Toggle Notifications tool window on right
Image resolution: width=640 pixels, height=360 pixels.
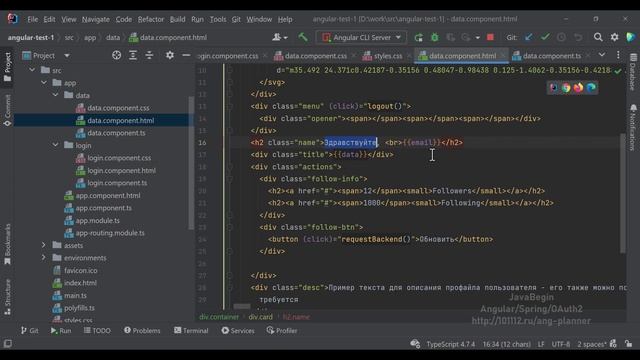pos(633,127)
